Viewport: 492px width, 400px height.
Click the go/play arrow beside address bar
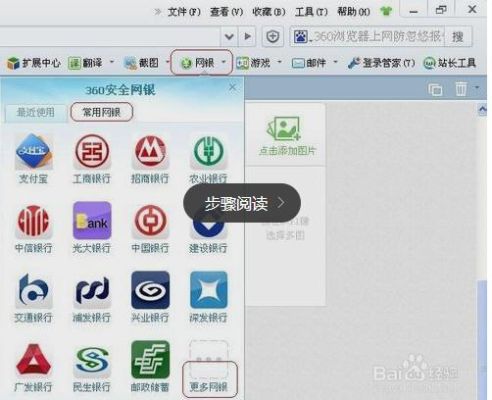(x=247, y=36)
